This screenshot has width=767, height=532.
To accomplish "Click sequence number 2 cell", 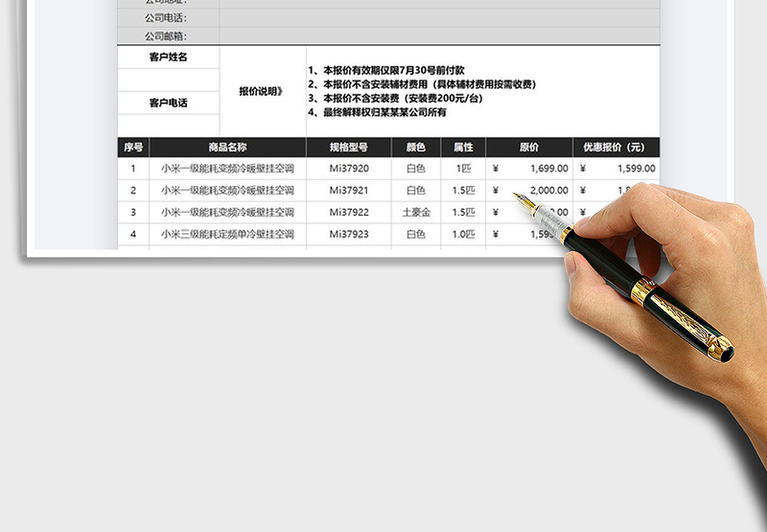I will pyautogui.click(x=133, y=191).
